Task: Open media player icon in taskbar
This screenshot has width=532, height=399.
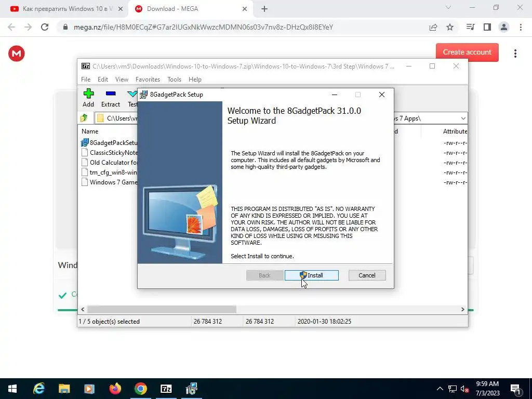Action: coord(89,389)
